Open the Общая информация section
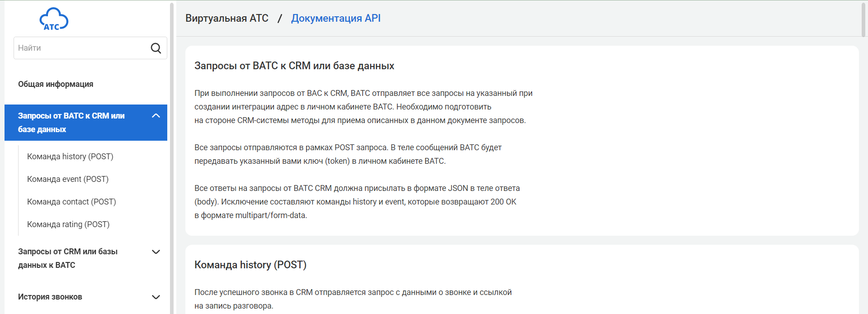The image size is (868, 314). 56,84
